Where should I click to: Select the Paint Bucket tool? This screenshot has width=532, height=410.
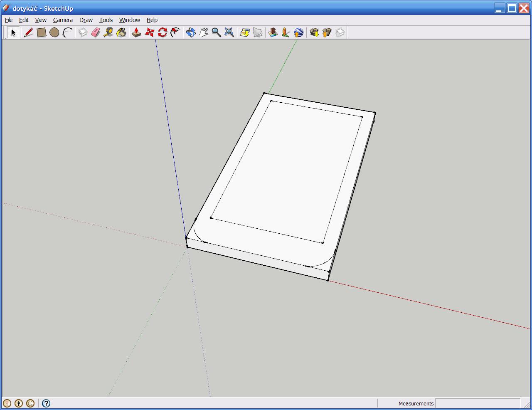121,32
